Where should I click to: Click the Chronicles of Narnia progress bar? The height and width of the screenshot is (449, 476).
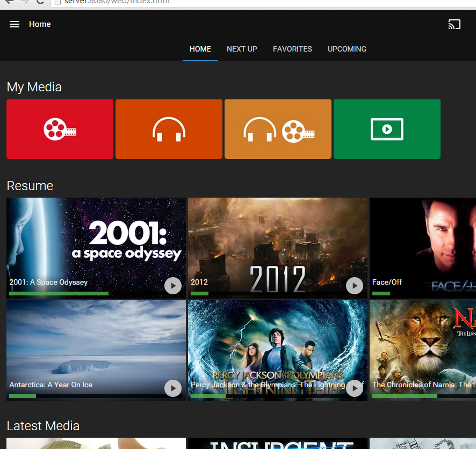[424, 396]
